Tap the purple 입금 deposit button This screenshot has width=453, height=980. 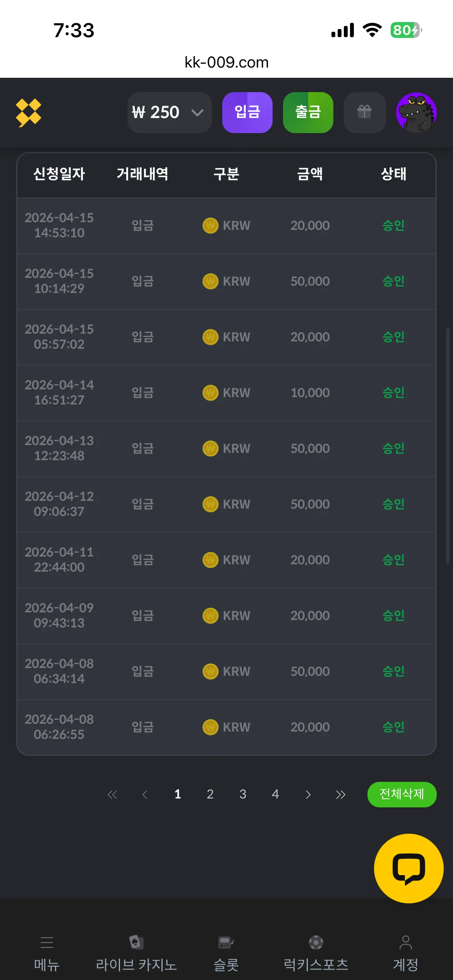[x=247, y=113]
